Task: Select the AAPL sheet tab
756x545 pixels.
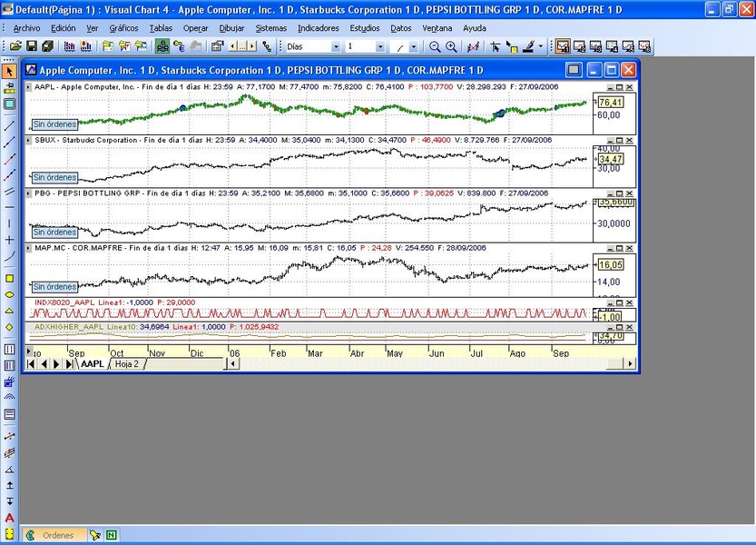Action: pyautogui.click(x=92, y=364)
